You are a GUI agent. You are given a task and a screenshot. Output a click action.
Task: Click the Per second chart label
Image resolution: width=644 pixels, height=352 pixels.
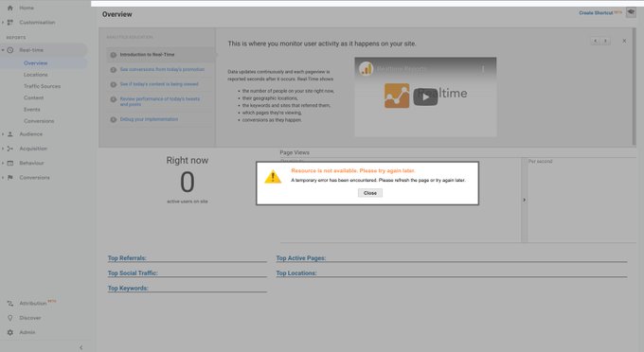540,162
